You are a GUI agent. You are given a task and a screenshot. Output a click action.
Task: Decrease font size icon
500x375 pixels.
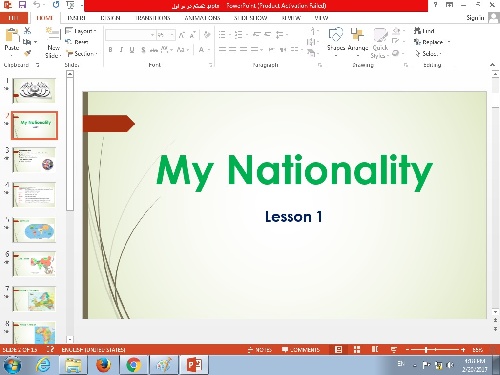193,35
